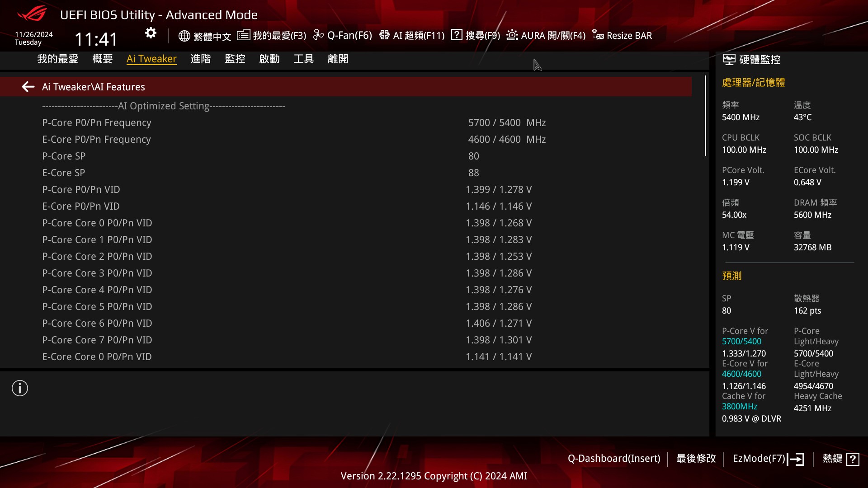
Task: Click the 5700/5400 P-Core voltage link
Action: pyautogui.click(x=741, y=341)
